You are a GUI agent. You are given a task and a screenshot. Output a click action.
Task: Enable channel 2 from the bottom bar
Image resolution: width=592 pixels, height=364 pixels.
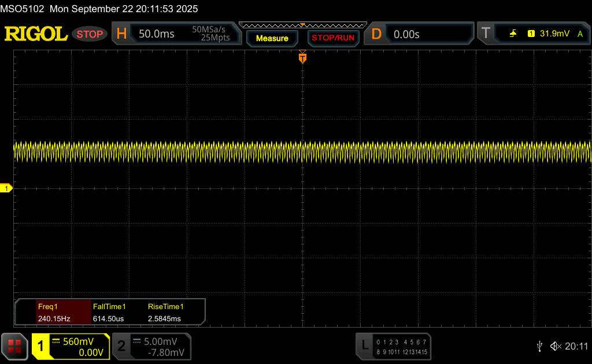tap(121, 346)
